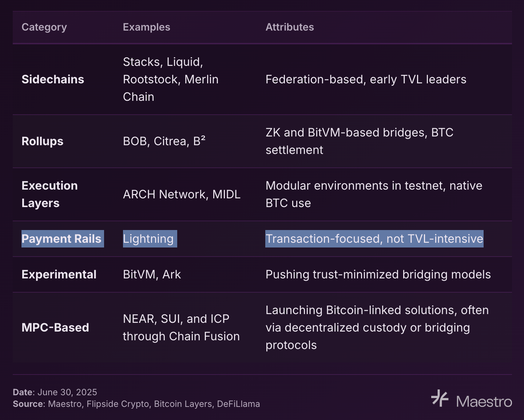Click the highlighted Lightning example
Image resolution: width=524 pixels, height=420 pixels.
click(150, 239)
